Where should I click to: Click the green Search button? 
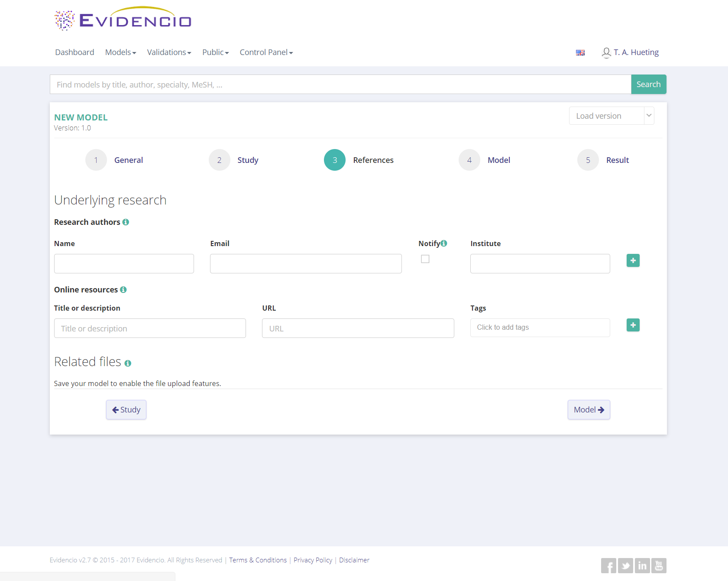pos(648,84)
